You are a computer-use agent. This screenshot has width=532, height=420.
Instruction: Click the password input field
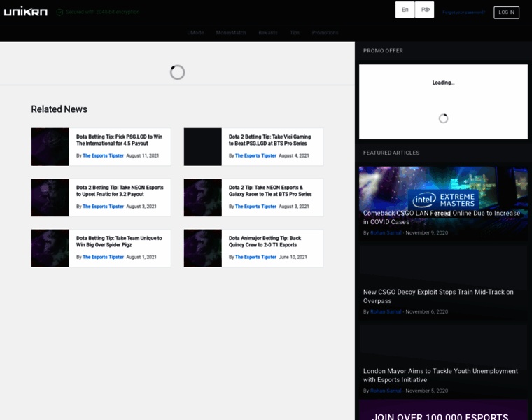pos(424,10)
